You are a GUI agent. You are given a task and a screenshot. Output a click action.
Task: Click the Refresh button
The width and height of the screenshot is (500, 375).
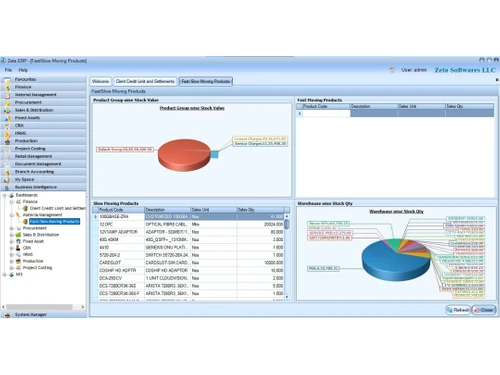tap(458, 310)
